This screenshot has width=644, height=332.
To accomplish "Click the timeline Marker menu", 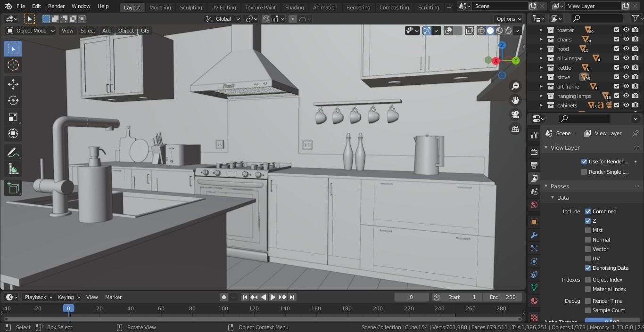I will point(113,297).
